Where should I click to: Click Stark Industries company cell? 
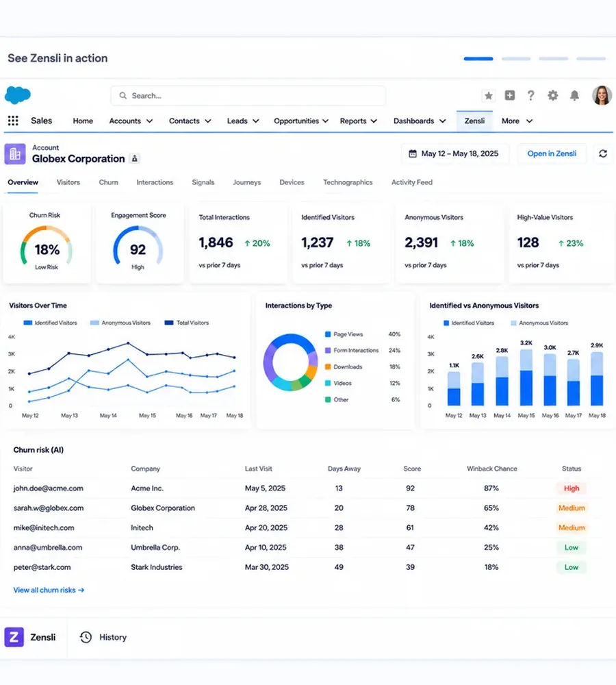[157, 567]
